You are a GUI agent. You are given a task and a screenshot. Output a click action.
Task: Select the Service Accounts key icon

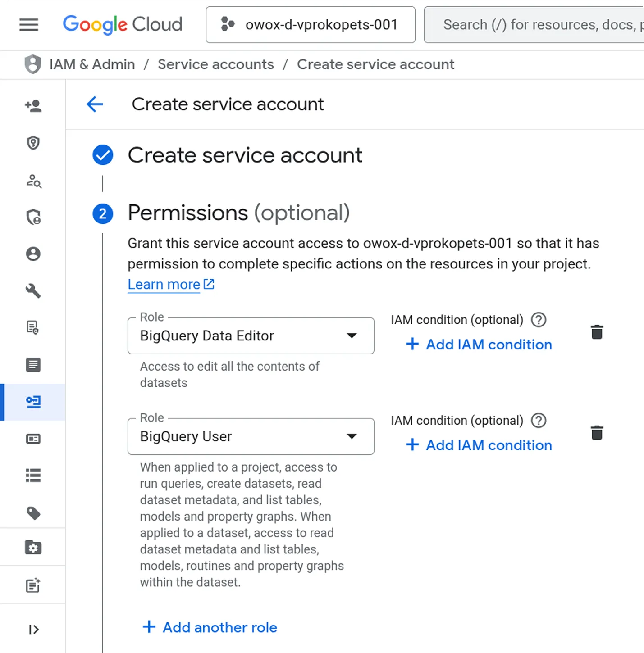[33, 402]
